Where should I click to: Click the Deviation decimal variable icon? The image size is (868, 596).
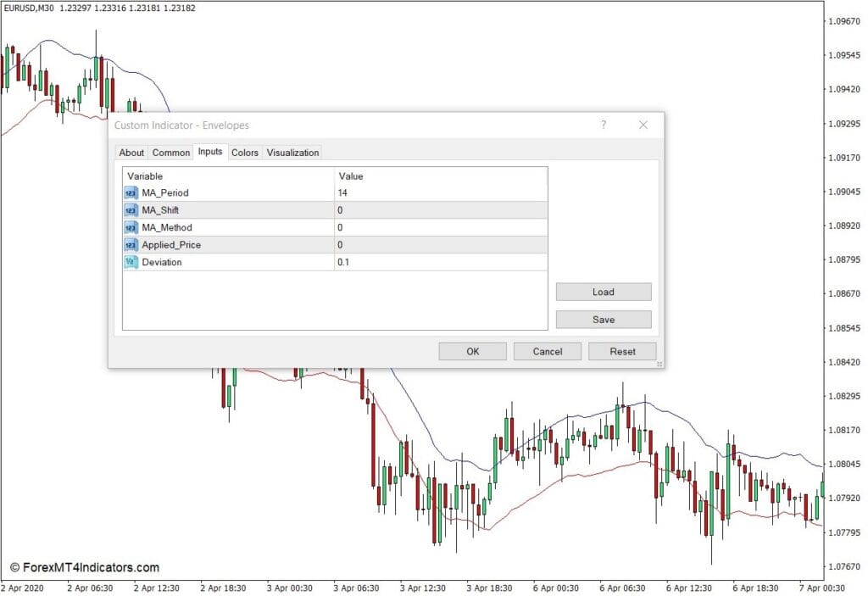tap(131, 262)
